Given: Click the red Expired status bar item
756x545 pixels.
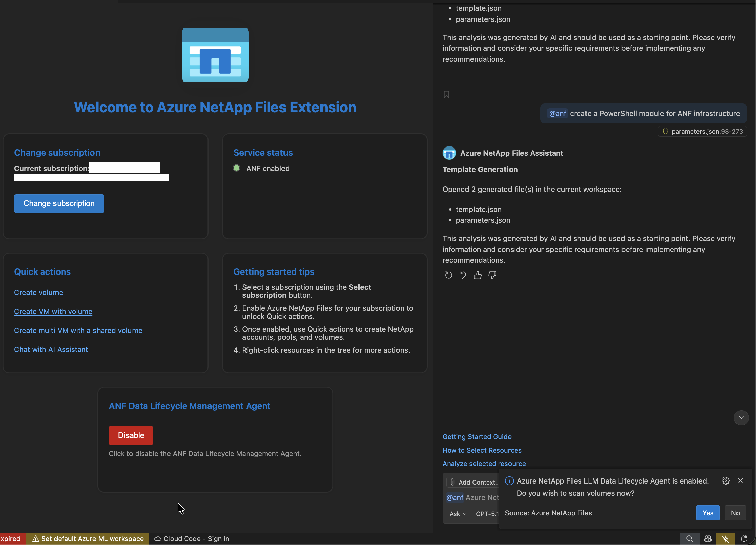Looking at the screenshot, I should pyautogui.click(x=12, y=539).
